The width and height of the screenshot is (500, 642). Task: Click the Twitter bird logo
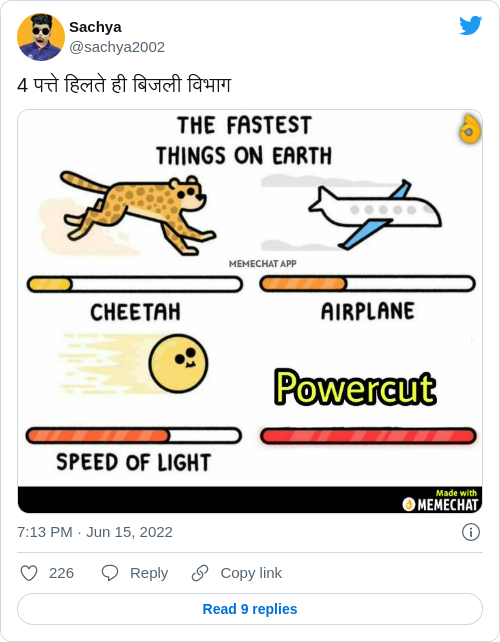point(471,26)
